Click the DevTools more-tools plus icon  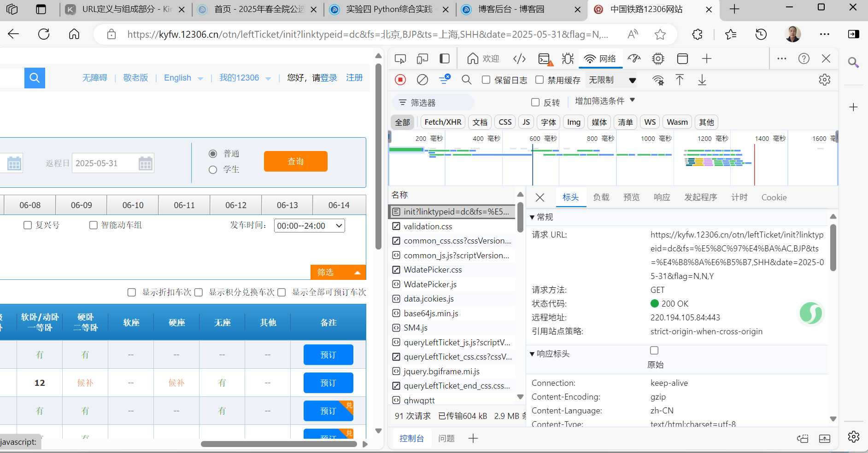pos(707,58)
